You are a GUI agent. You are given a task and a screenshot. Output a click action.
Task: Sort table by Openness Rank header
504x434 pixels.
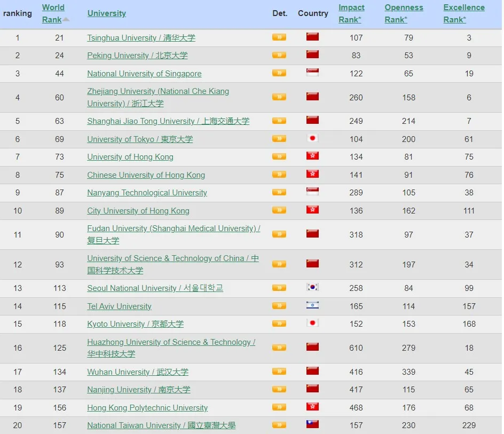(x=404, y=13)
